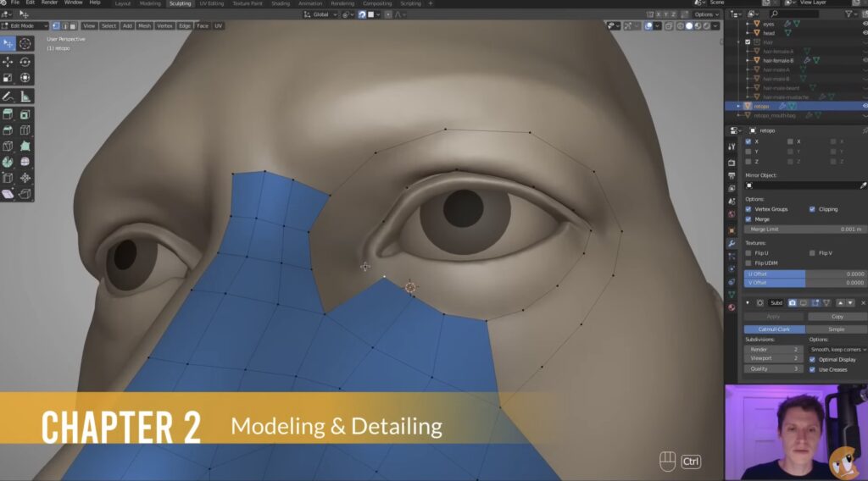
Task: Expand the retopo outliner item
Action: coord(738,106)
